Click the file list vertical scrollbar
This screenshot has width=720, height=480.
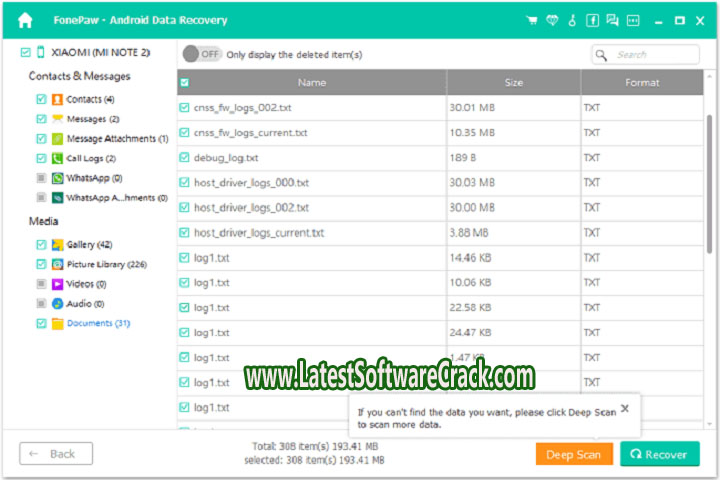709,184
